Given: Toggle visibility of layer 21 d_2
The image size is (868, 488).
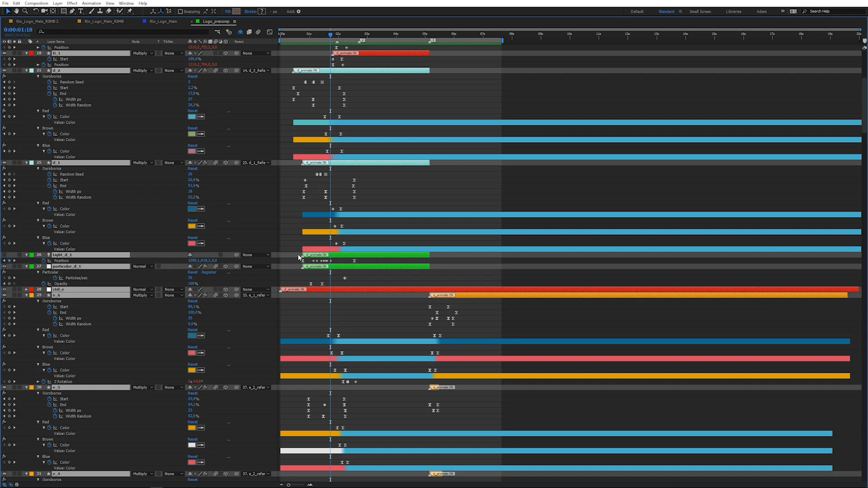Looking at the screenshot, I should [4, 70].
